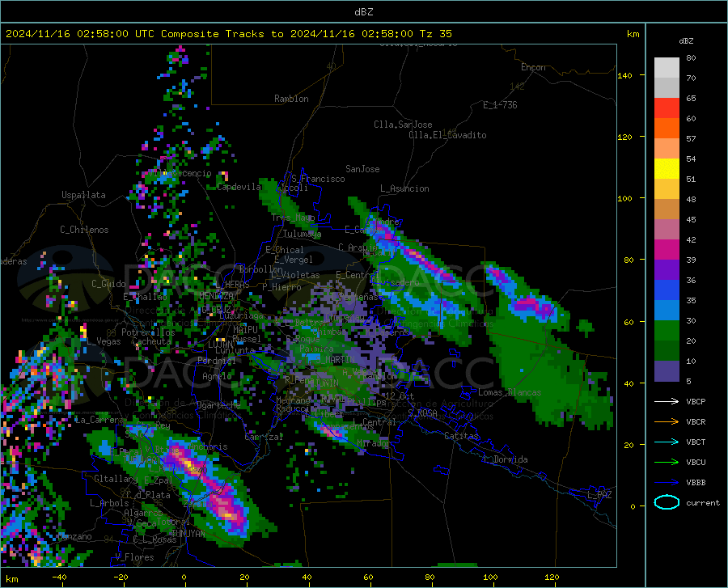Click the '140' km mark on right axis

(x=624, y=75)
